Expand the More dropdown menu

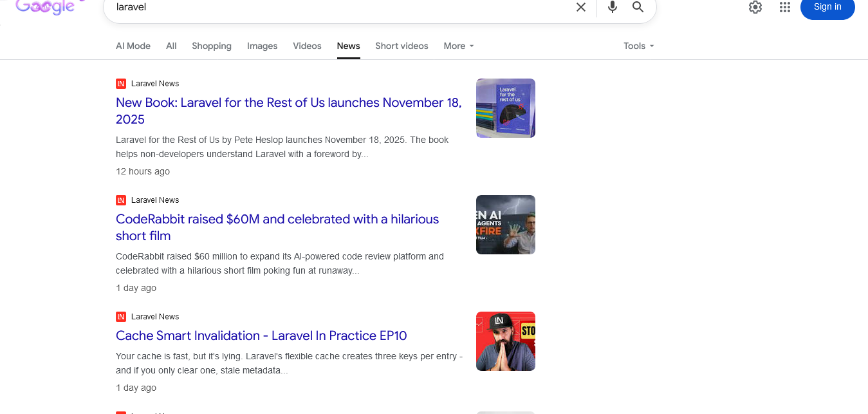(x=459, y=46)
